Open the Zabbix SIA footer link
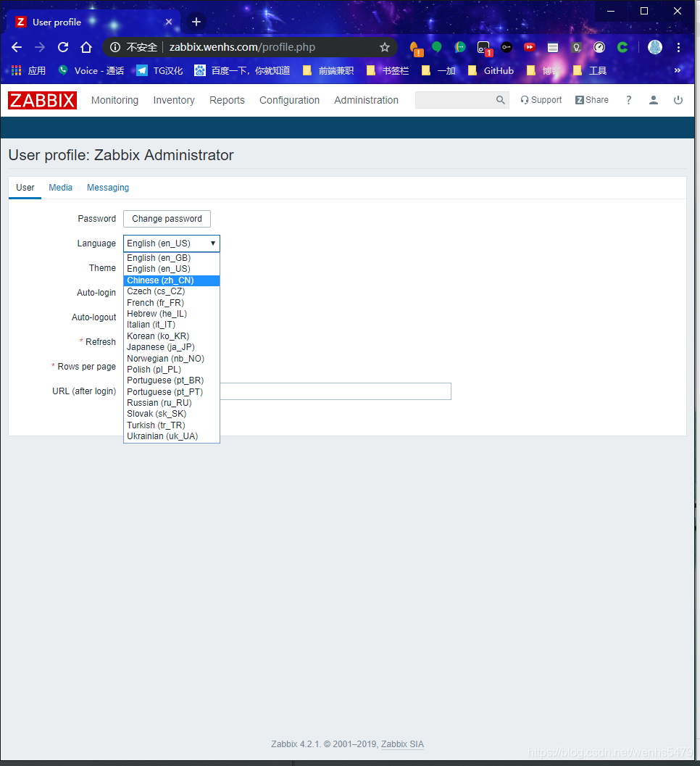This screenshot has height=766, width=700. coord(402,744)
